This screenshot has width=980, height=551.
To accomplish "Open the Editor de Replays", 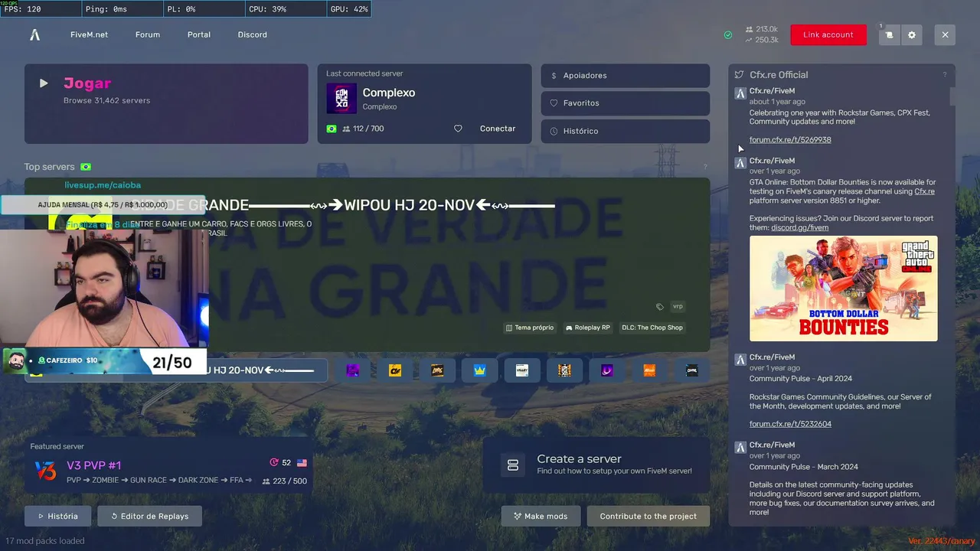I will [x=149, y=516].
